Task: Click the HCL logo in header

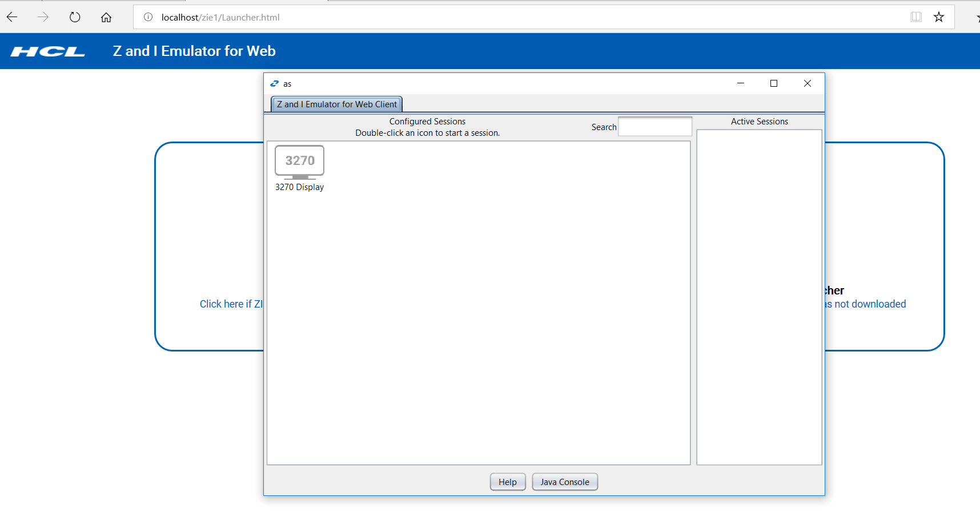Action: pos(48,51)
